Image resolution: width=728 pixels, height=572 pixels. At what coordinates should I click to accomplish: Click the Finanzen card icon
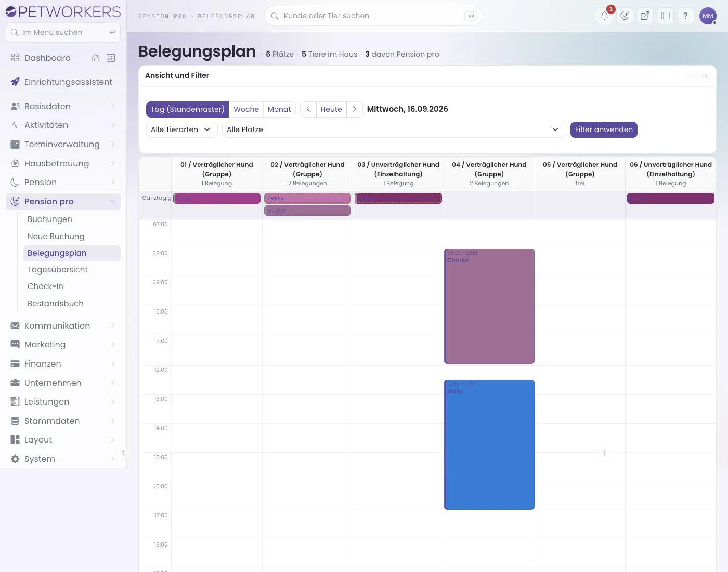pos(15,363)
